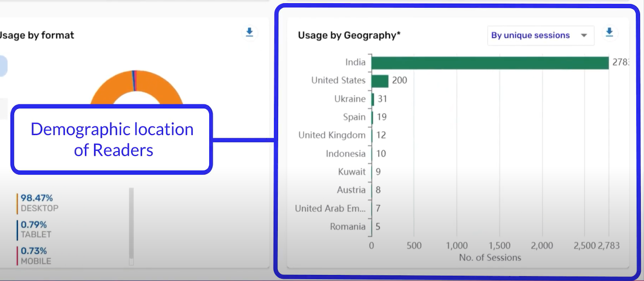Viewport: 644px width, 281px height.
Task: Click the Indonesia country label
Action: point(346,154)
